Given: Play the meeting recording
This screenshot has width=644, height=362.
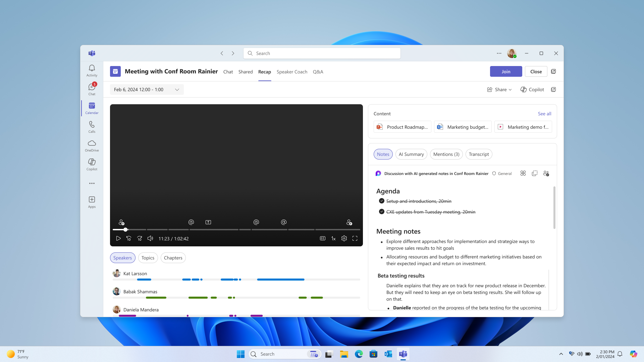Looking at the screenshot, I should (x=118, y=238).
